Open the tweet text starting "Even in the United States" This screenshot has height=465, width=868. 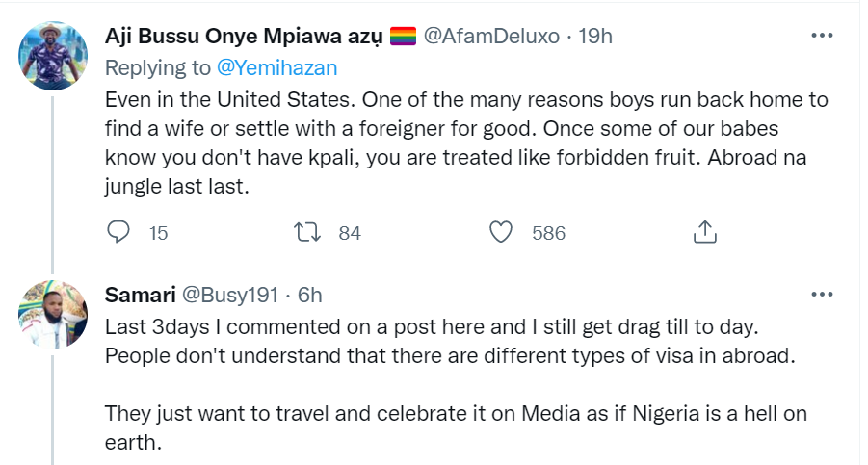click(x=462, y=143)
